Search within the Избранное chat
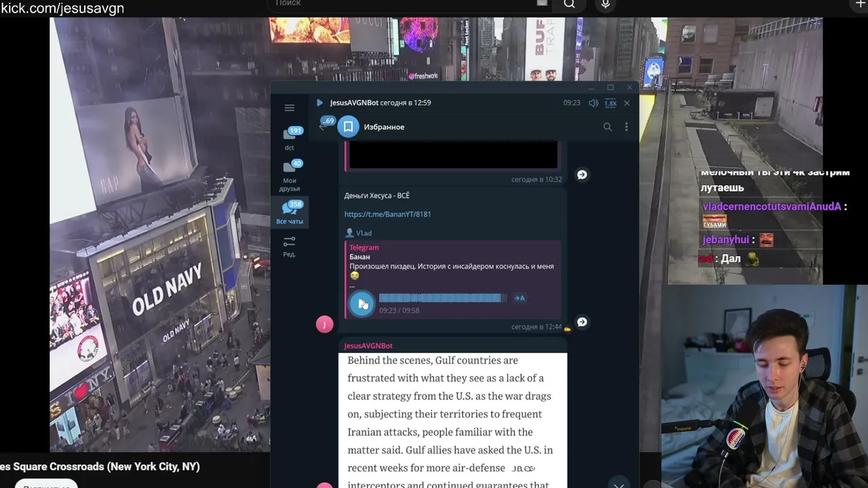This screenshot has width=868, height=488. [x=608, y=127]
